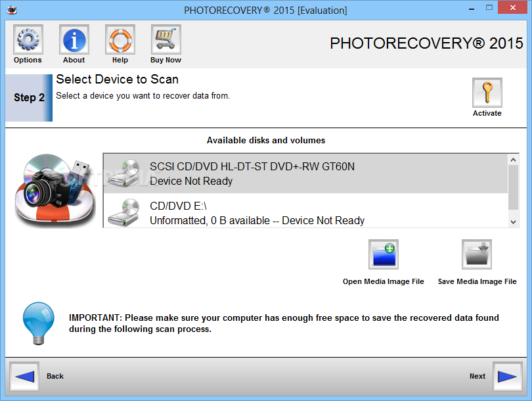The image size is (532, 401).
Task: Click the Buy Now shopping cart icon
Action: pyautogui.click(x=166, y=39)
